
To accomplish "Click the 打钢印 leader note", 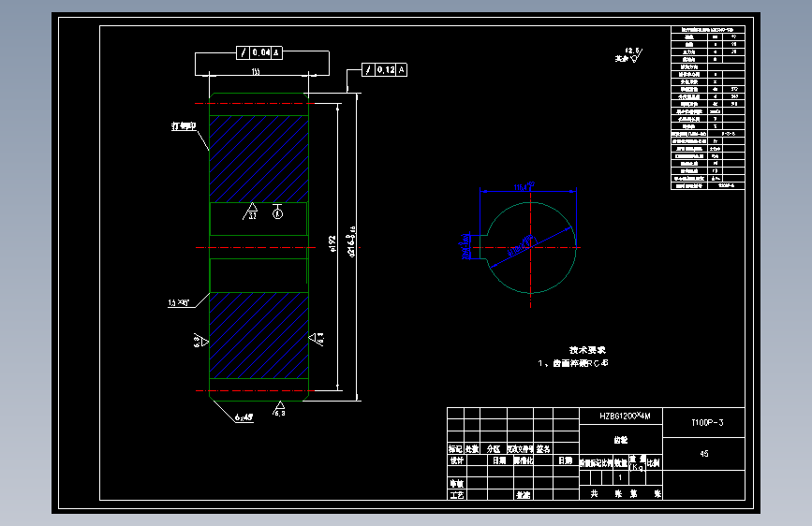I will [x=184, y=125].
